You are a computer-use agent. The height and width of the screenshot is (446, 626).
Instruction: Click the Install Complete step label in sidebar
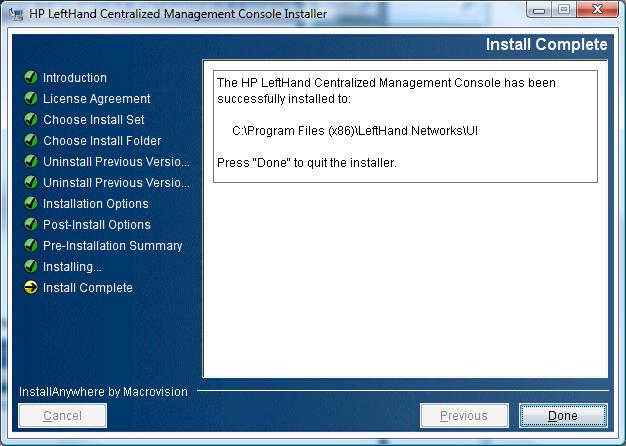[87, 288]
